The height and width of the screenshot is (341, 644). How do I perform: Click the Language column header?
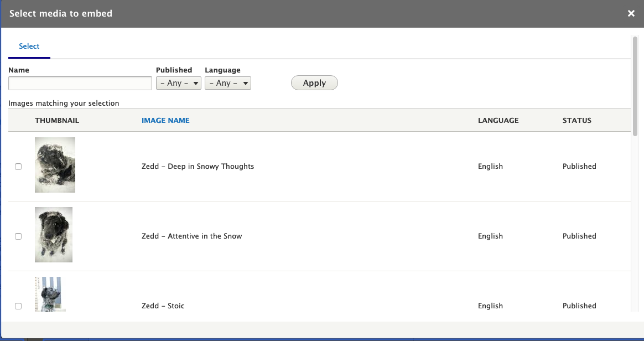click(498, 120)
